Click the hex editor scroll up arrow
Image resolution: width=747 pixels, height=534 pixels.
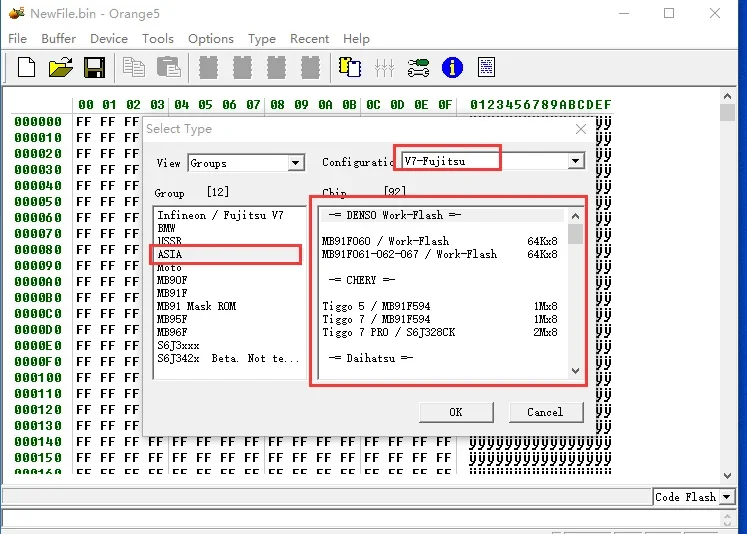coord(727,97)
